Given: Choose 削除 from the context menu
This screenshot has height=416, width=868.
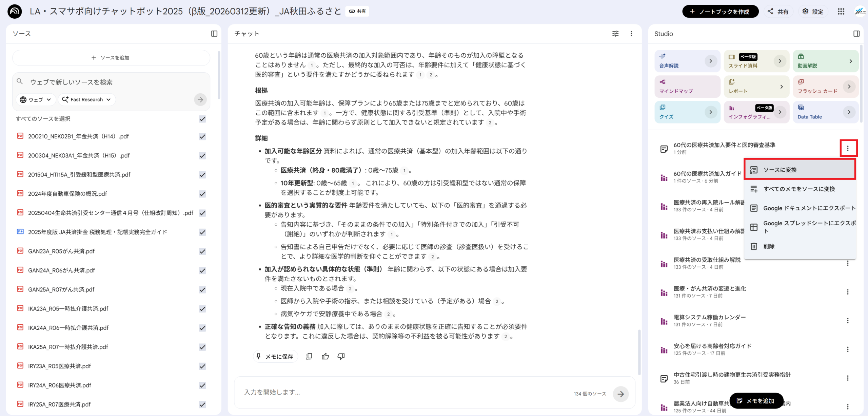Looking at the screenshot, I should [x=769, y=246].
